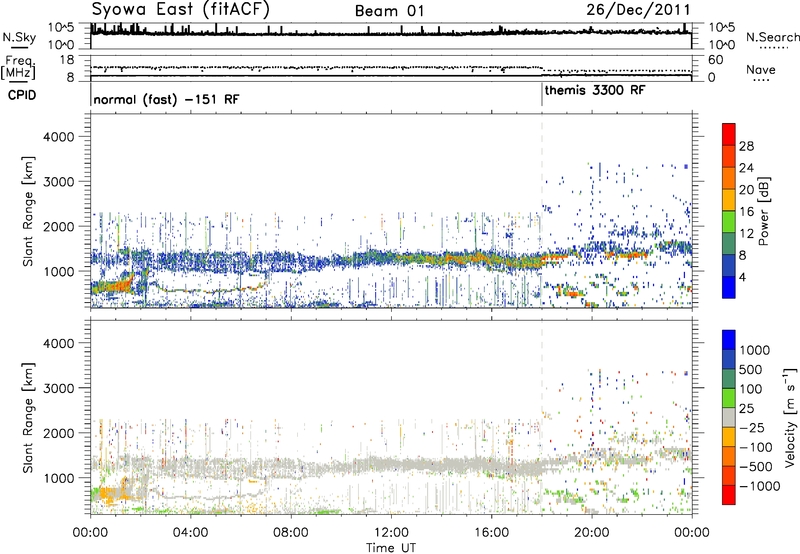Viewport: 800px width, 554px height.
Task: Click the '18' frequency axis tick
Action: (x=67, y=60)
